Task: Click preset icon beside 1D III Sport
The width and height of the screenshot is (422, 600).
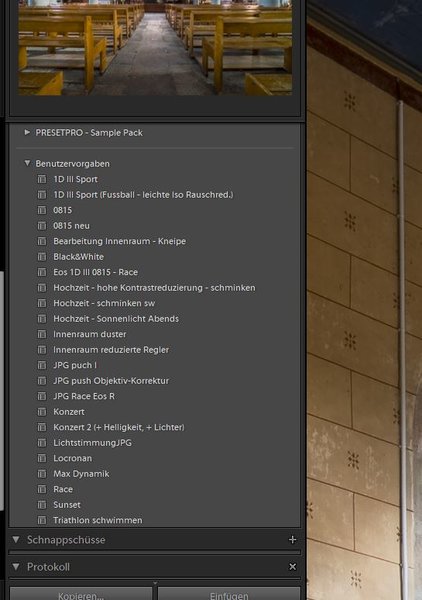Action: click(x=42, y=179)
